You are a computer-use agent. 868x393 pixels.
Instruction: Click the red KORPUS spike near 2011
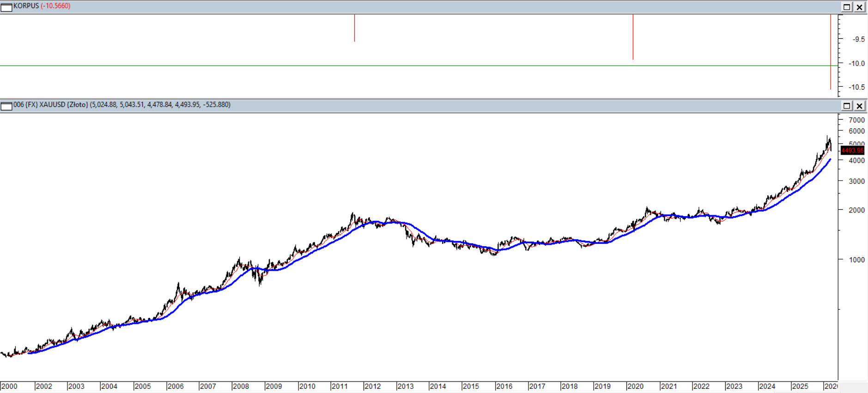pos(354,28)
